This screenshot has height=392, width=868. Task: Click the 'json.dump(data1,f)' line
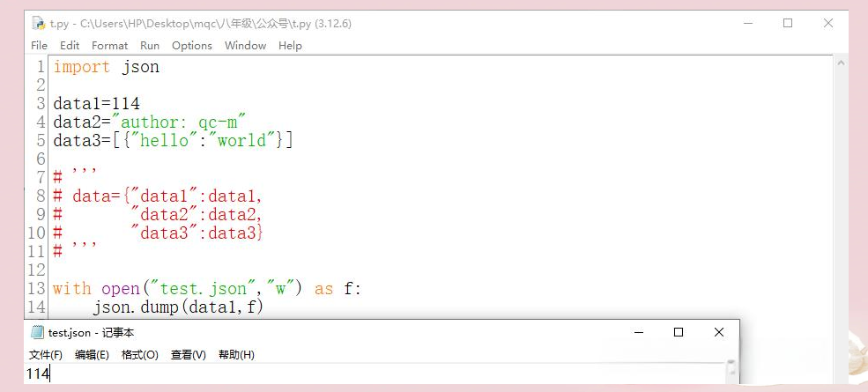(x=177, y=307)
